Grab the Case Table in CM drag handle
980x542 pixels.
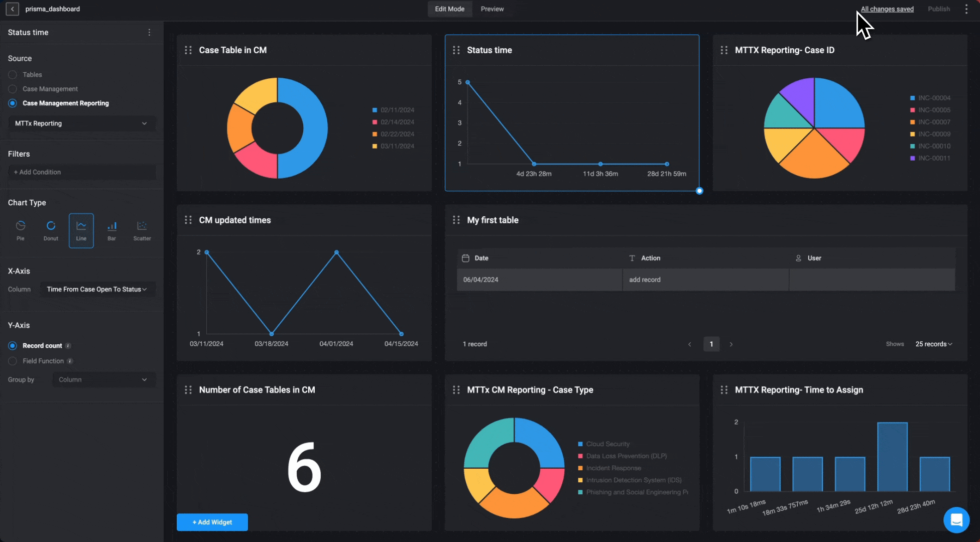tap(188, 50)
